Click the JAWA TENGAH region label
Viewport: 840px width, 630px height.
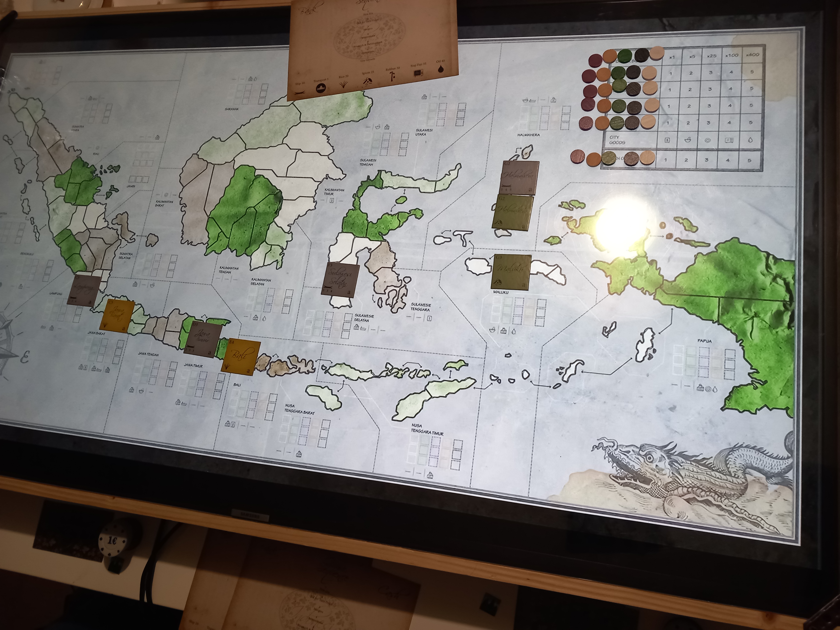[x=148, y=354]
